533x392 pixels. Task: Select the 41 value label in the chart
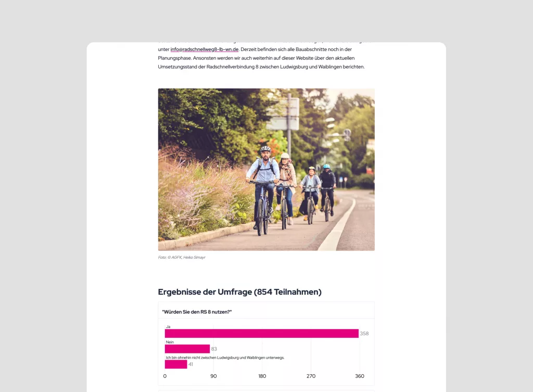click(191, 364)
